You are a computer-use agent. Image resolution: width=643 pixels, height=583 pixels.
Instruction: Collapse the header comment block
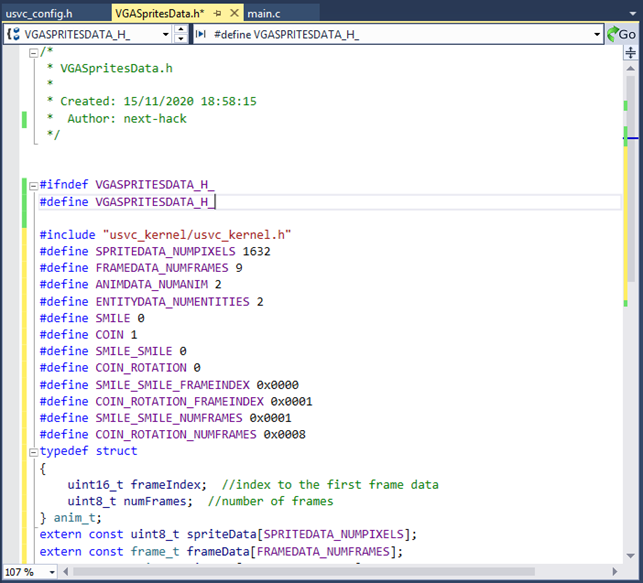[x=33, y=53]
